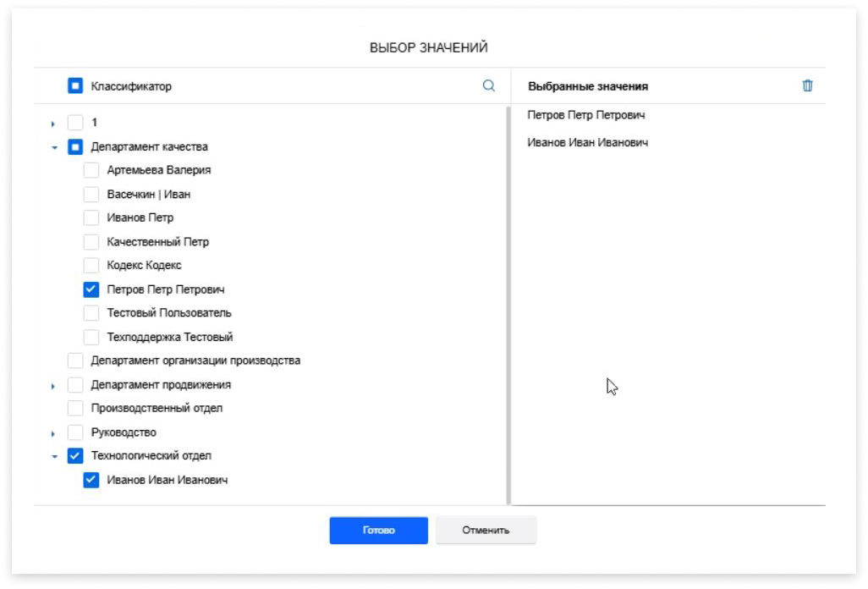Collapse the Департамент качества node
Image resolution: width=868 pixels, height=589 pixels.
coord(54,148)
